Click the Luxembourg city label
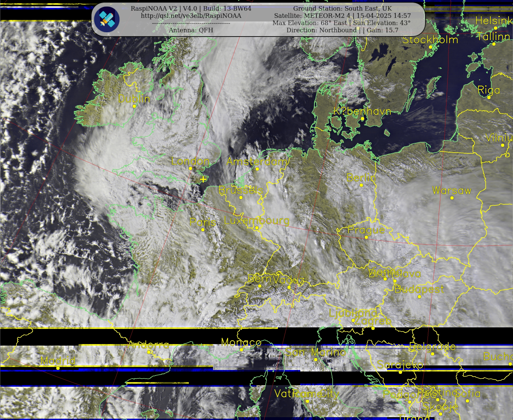Screen dimensions: 513x420 257,221
